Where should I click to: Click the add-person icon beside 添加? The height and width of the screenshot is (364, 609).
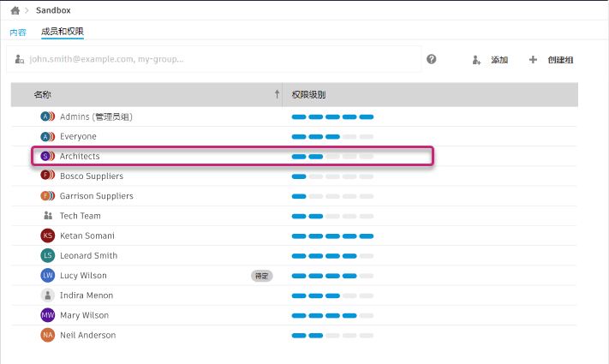coord(476,60)
